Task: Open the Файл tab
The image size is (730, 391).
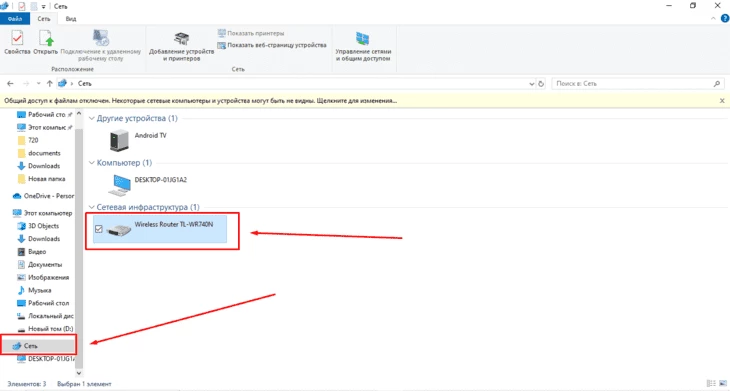Action: [x=15, y=19]
